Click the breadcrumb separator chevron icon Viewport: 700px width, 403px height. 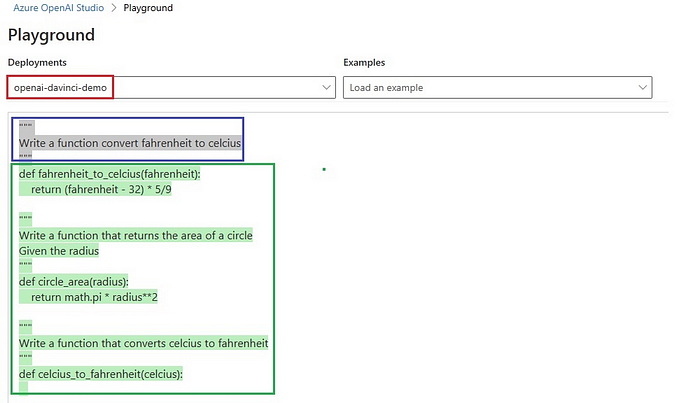pyautogui.click(x=114, y=8)
